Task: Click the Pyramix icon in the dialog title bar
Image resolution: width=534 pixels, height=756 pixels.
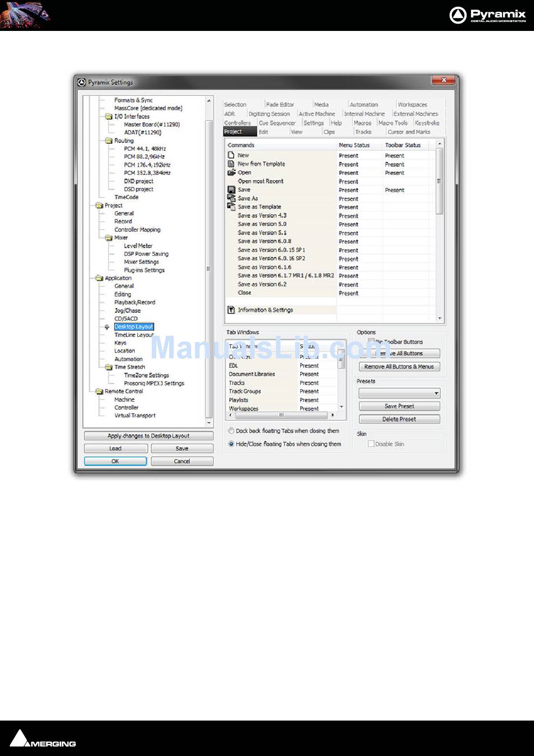Action: pyautogui.click(x=82, y=82)
